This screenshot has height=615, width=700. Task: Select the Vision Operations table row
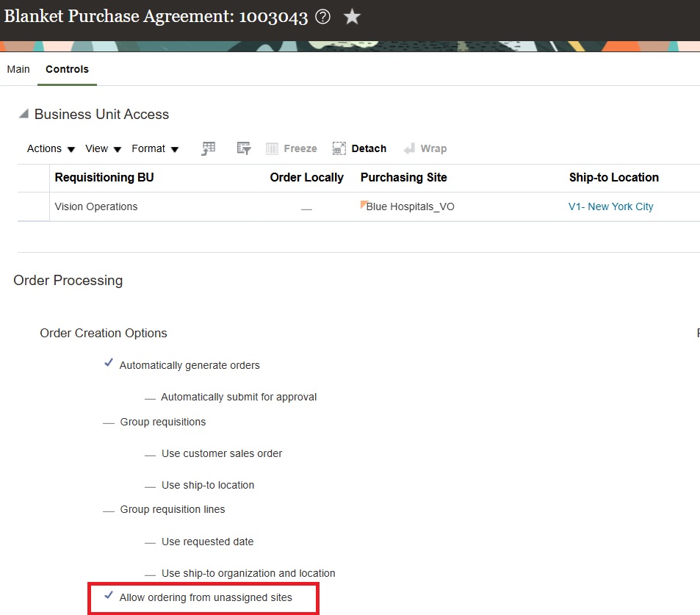pyautogui.click(x=95, y=206)
